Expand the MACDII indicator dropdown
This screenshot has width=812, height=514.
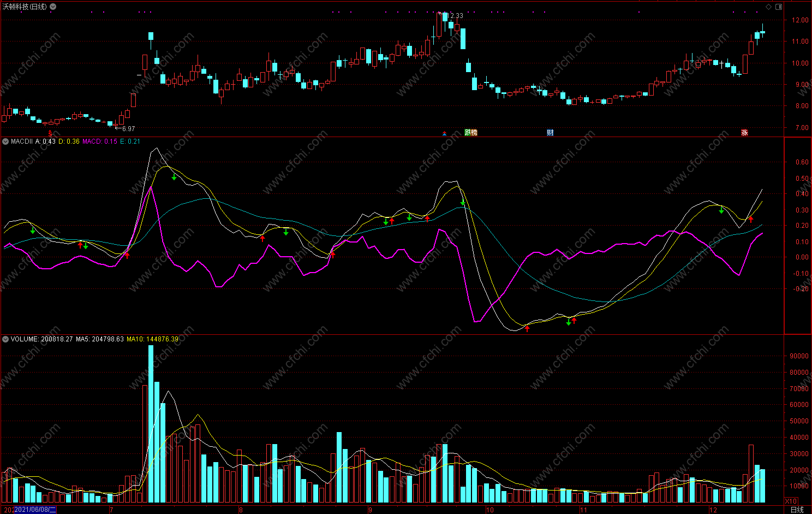point(5,141)
